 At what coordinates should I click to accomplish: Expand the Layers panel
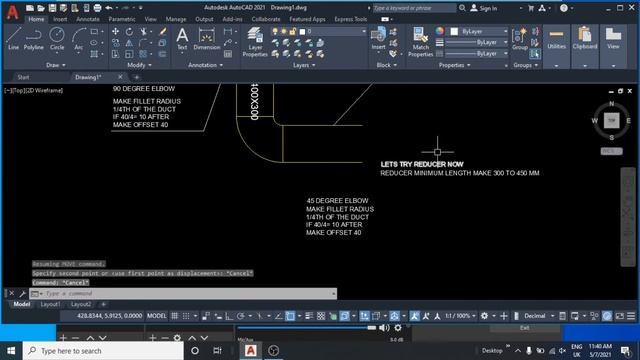304,65
